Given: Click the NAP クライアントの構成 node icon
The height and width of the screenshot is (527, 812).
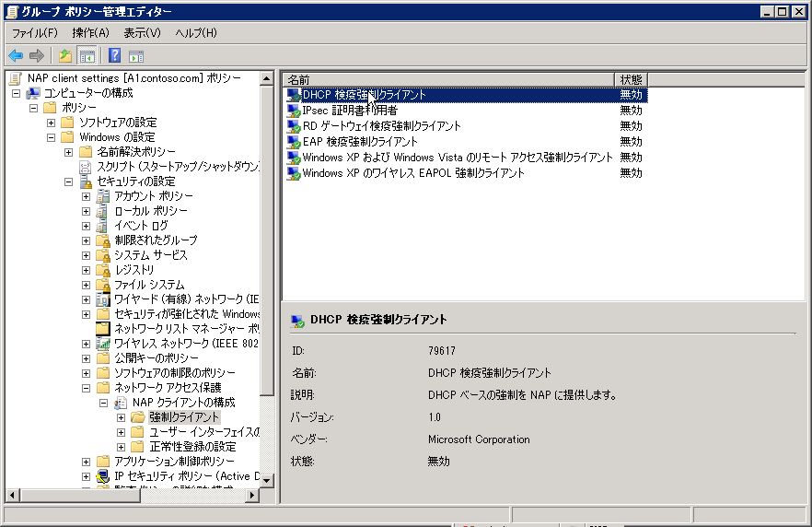Looking at the screenshot, I should (x=121, y=403).
